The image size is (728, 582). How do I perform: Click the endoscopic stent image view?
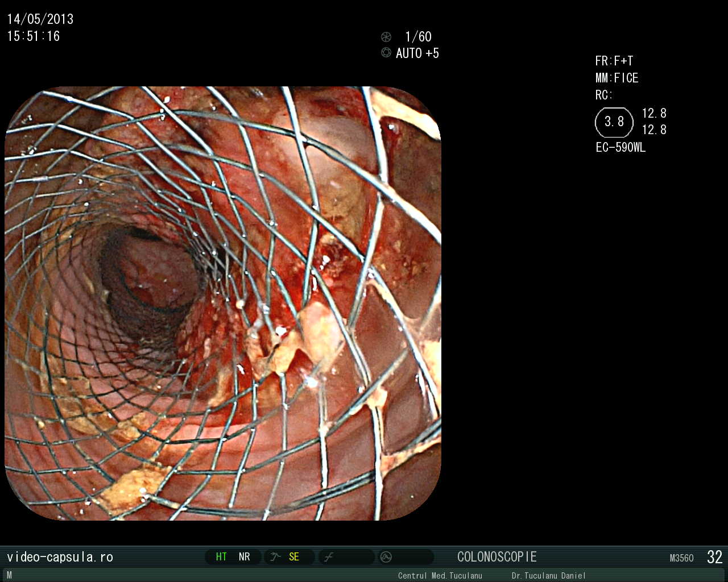pos(223,304)
